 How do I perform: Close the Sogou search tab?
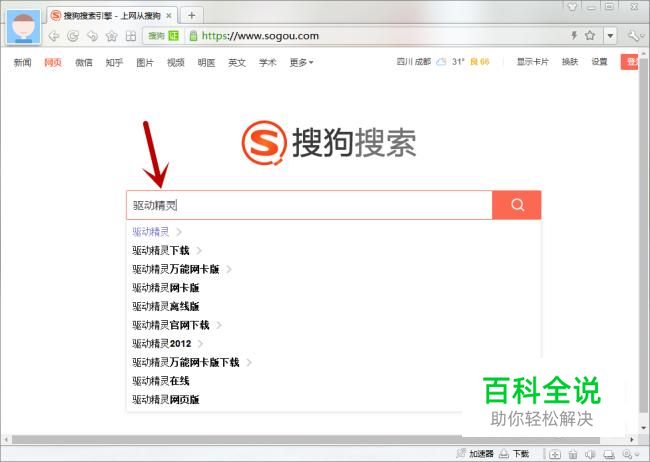pos(169,16)
